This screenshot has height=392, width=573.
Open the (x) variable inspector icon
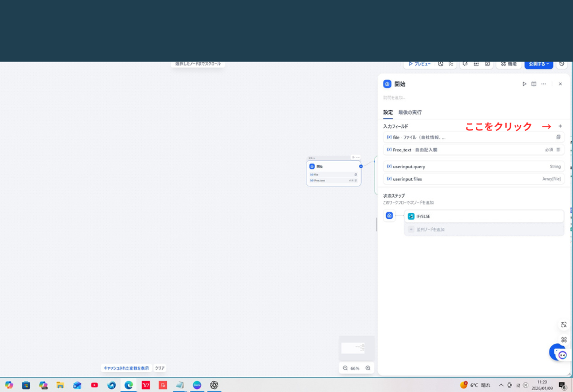click(x=487, y=64)
